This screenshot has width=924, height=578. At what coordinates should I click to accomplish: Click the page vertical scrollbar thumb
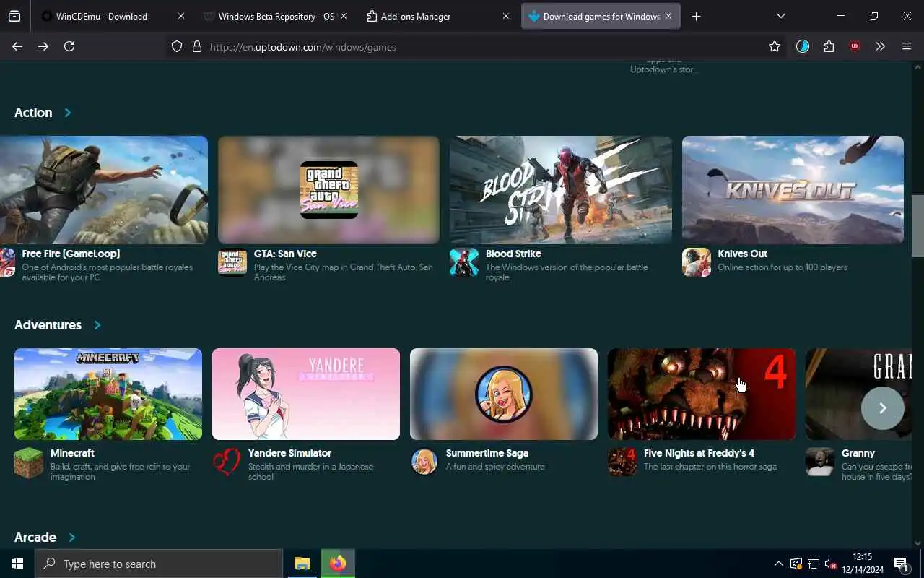tap(918, 225)
